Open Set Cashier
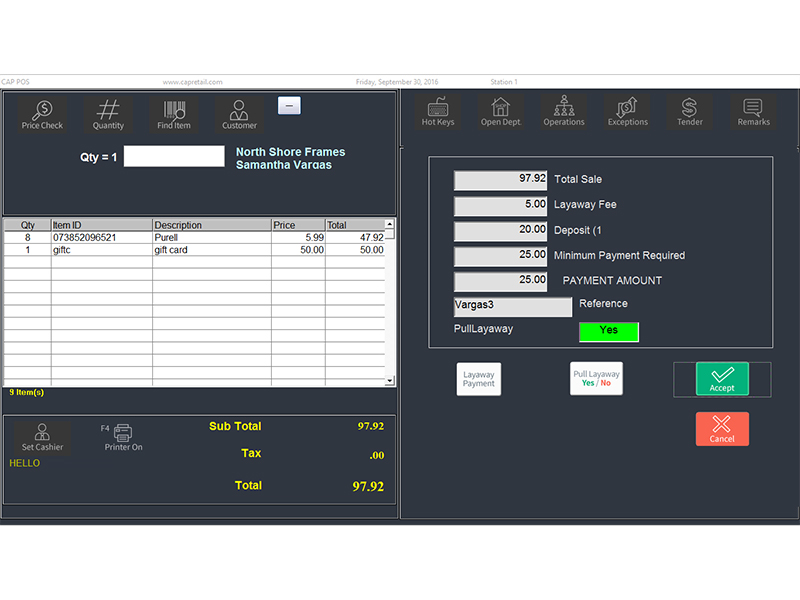Image resolution: width=800 pixels, height=600 pixels. pos(41,438)
